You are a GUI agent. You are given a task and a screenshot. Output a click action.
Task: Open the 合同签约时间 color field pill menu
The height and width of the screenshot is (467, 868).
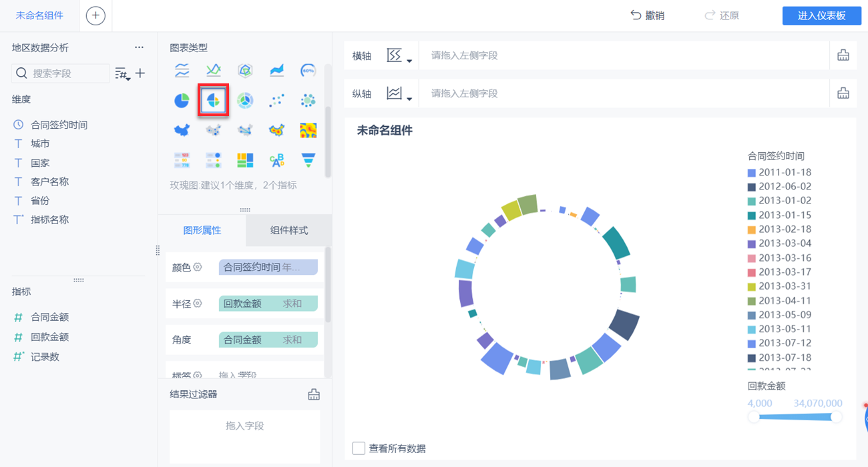(268, 268)
